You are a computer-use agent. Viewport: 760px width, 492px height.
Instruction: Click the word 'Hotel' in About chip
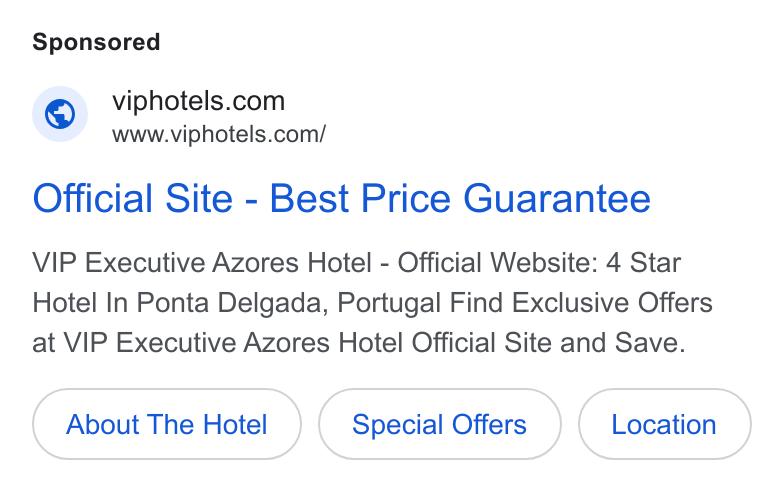pyautogui.click(x=235, y=424)
